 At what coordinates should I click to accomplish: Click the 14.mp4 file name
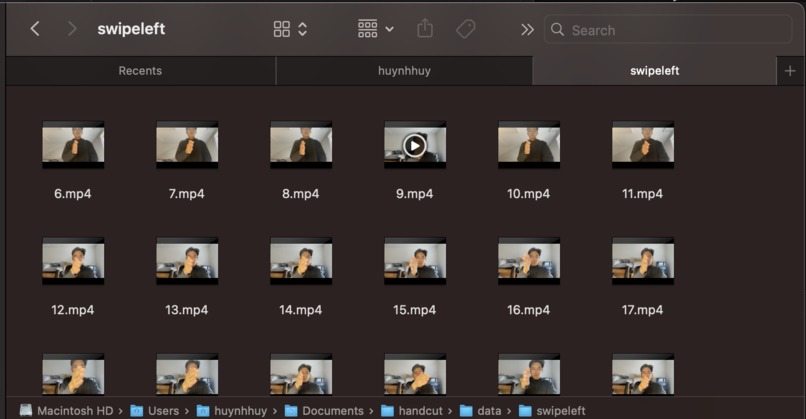point(301,310)
